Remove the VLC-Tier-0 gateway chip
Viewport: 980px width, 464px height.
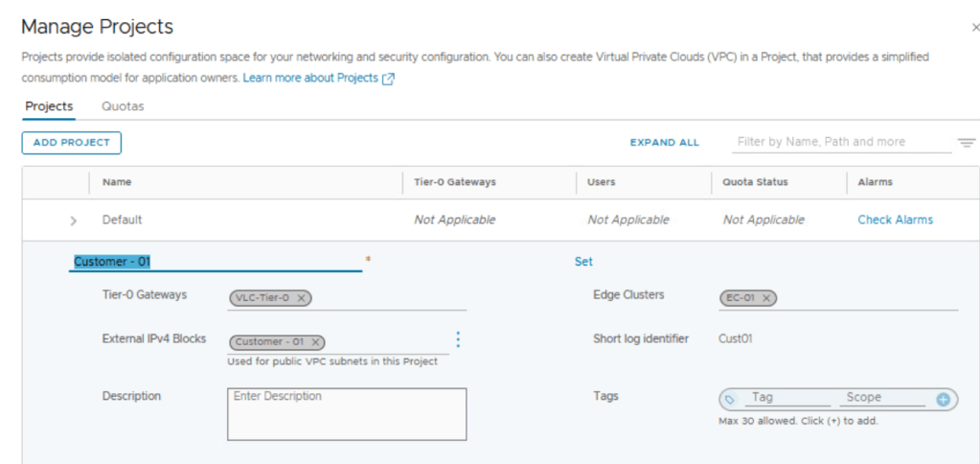[x=302, y=298]
